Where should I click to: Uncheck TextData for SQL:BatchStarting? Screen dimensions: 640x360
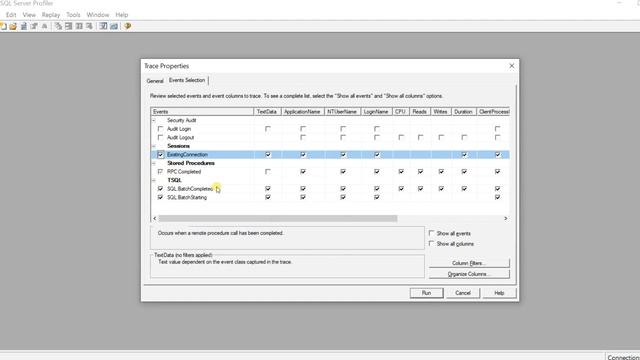click(x=268, y=197)
